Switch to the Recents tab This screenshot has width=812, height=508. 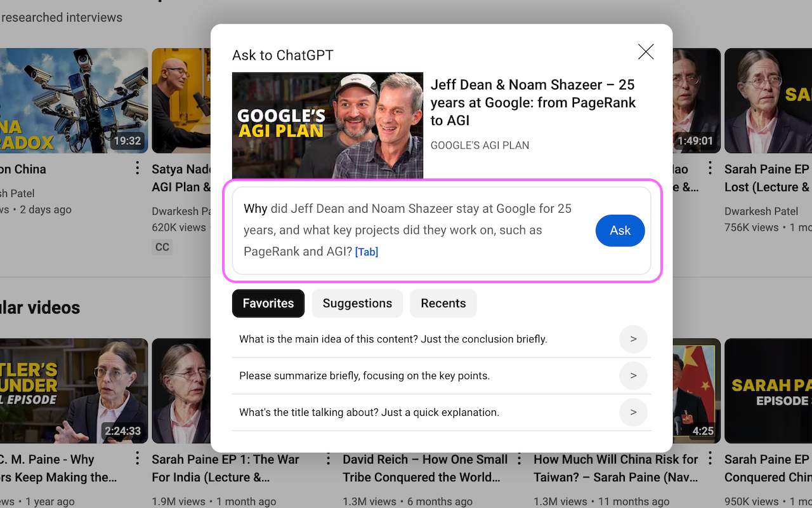pyautogui.click(x=443, y=304)
